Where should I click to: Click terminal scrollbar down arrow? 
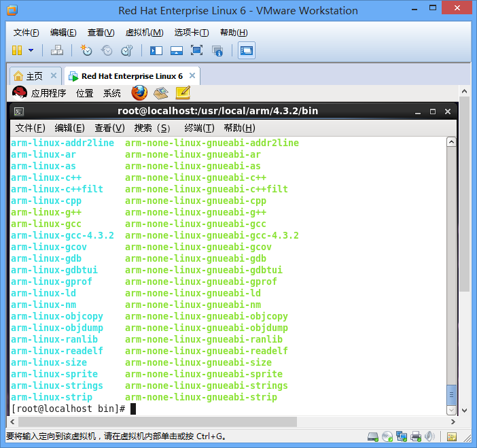451,410
